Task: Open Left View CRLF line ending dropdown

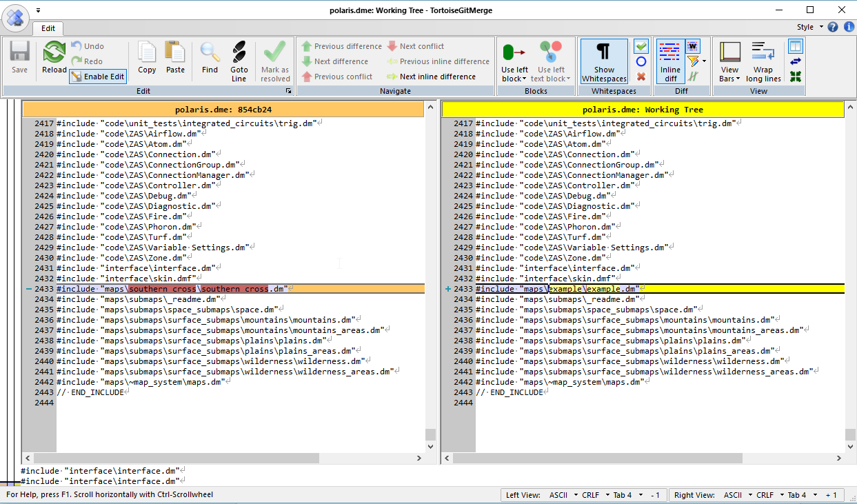Action: click(596, 495)
